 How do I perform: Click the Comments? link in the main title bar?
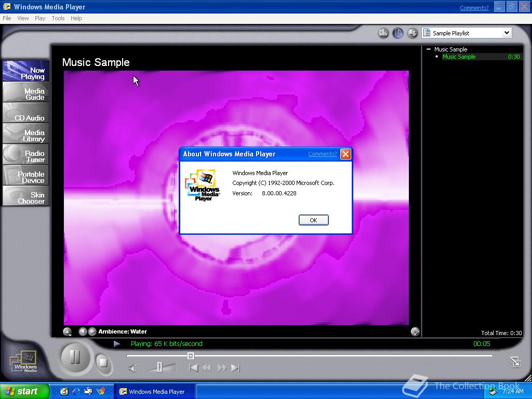click(474, 8)
